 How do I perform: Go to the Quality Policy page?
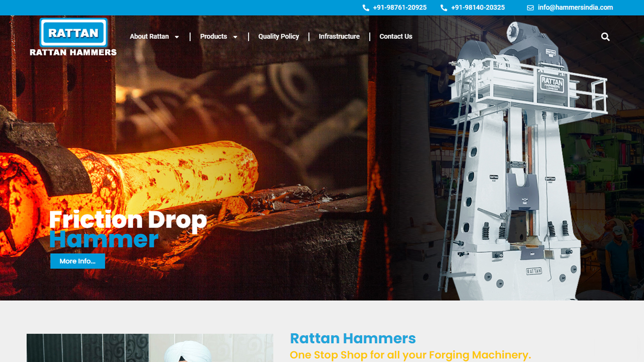tap(279, 36)
